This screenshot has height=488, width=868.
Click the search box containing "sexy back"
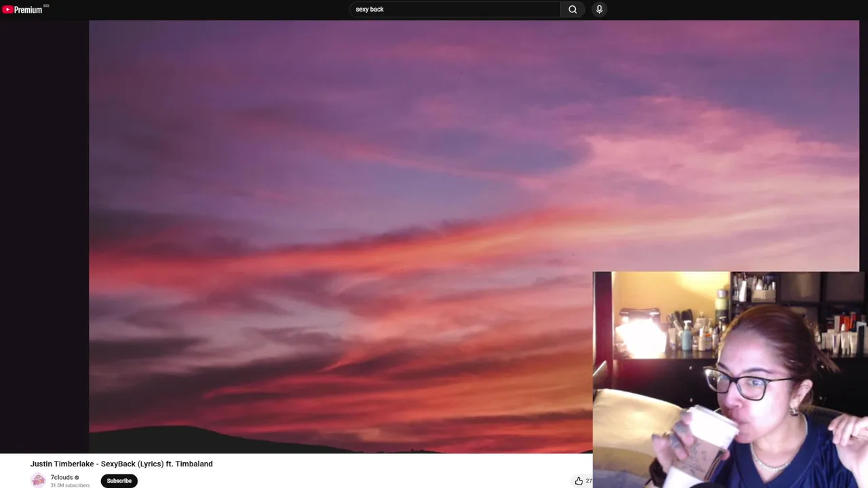454,9
